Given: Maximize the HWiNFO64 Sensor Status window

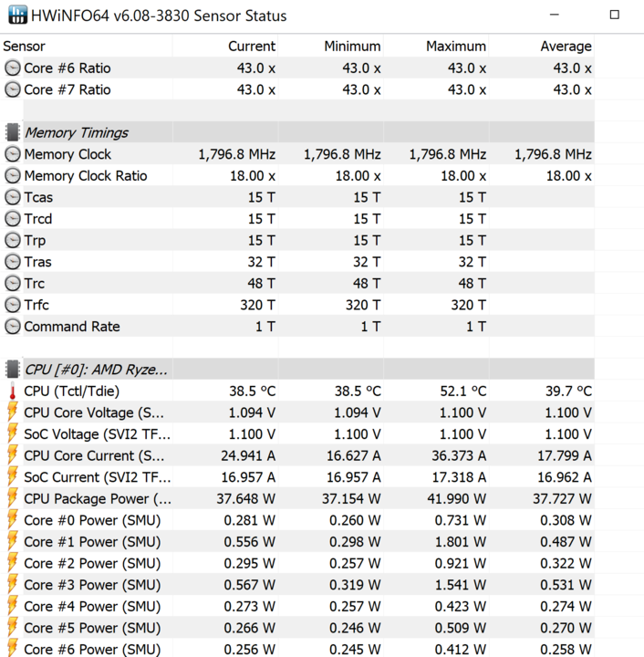Looking at the screenshot, I should click(614, 15).
